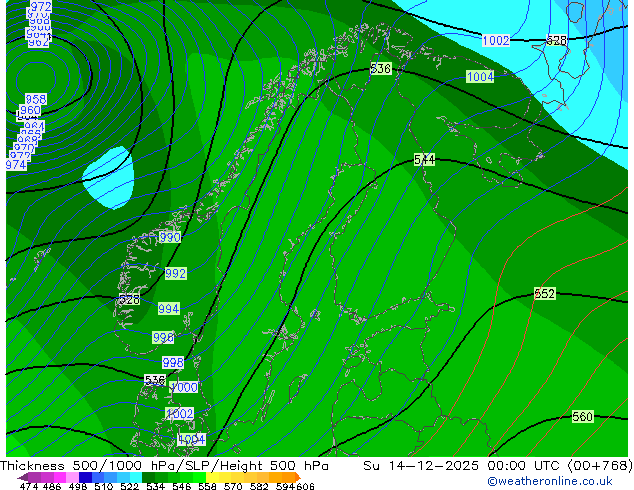The width and height of the screenshot is (634, 490).
Task: Click the '1000' isobar label
Action: point(184,387)
